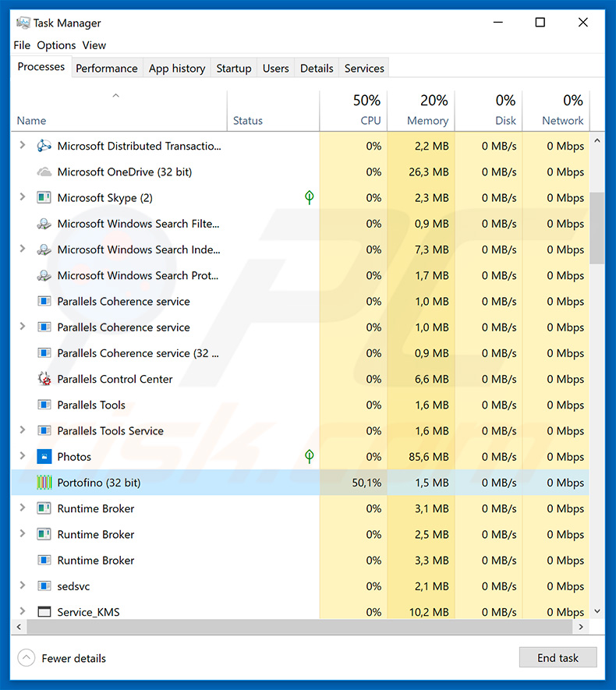Click the vertical scrollbar down arrow
This screenshot has height=690, width=616.
[597, 610]
